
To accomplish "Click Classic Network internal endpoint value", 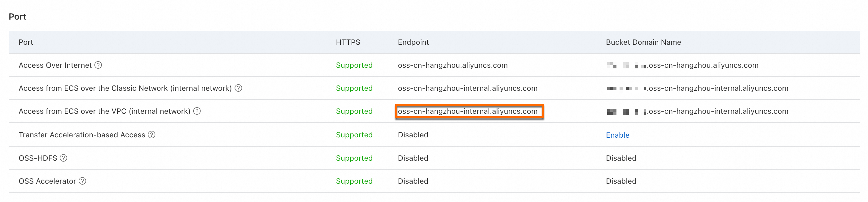I will 467,88.
